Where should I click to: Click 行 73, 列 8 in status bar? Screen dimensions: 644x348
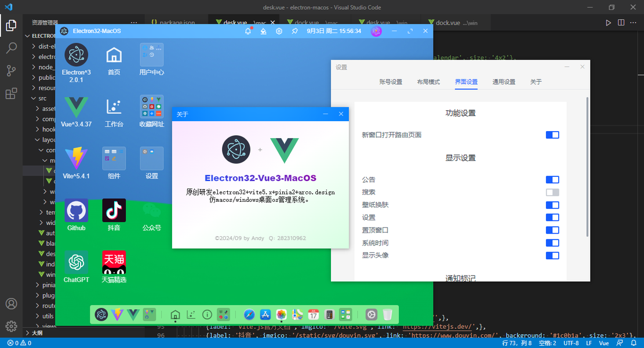(516, 343)
